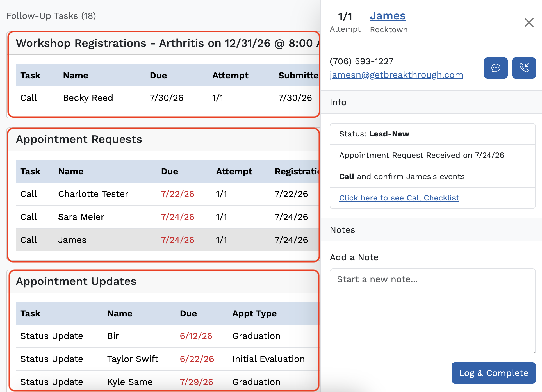Open the Kyle Same status update task
Screen dimensions: 542x392
[167, 382]
